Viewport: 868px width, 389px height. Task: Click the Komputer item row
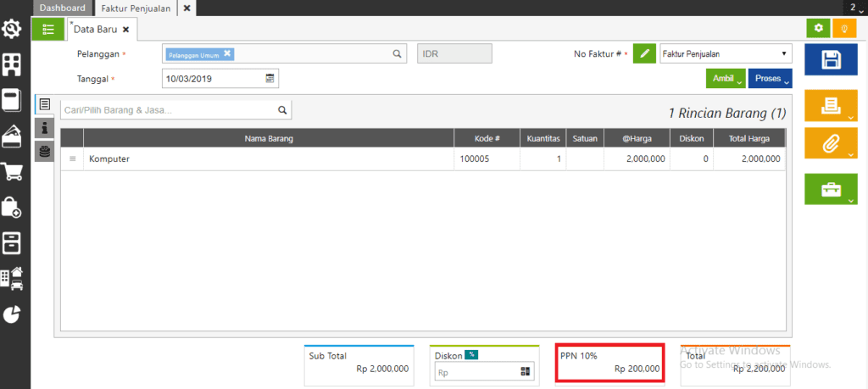click(254, 158)
